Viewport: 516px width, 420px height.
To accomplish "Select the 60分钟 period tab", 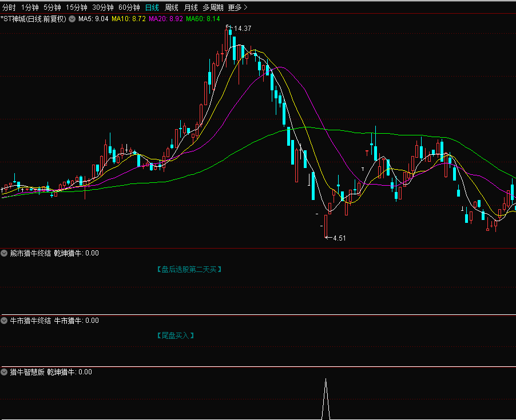I will (129, 7).
